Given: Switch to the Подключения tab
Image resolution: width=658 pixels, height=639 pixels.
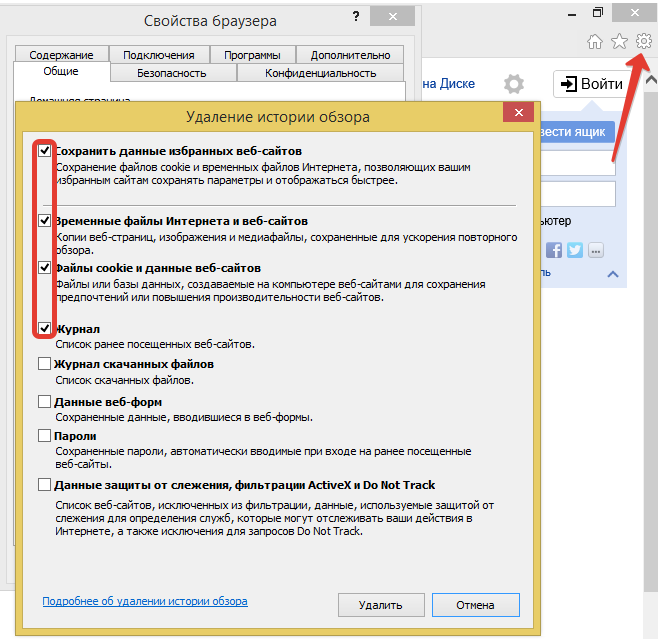Looking at the screenshot, I should [159, 55].
